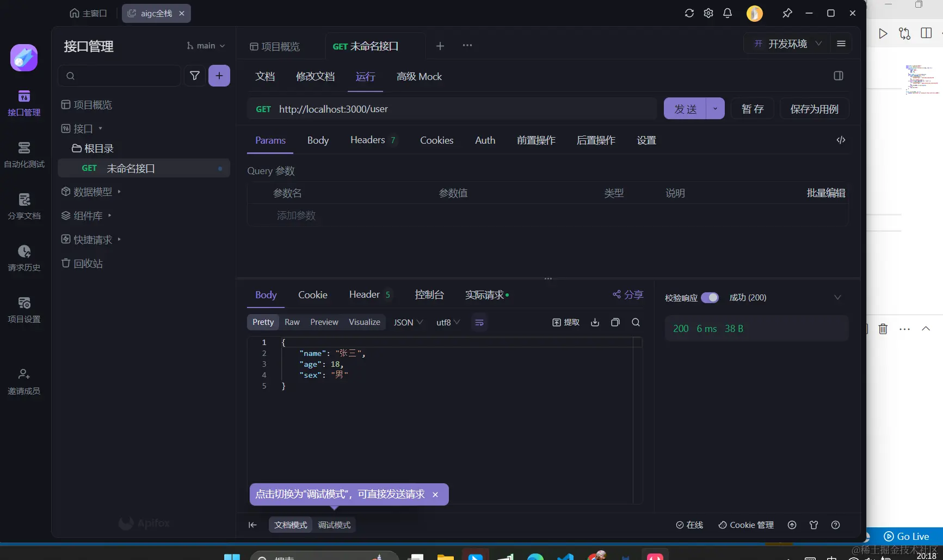Screen dimensions: 943x560
Task: Open the Cookies request tab
Action: coord(436,140)
